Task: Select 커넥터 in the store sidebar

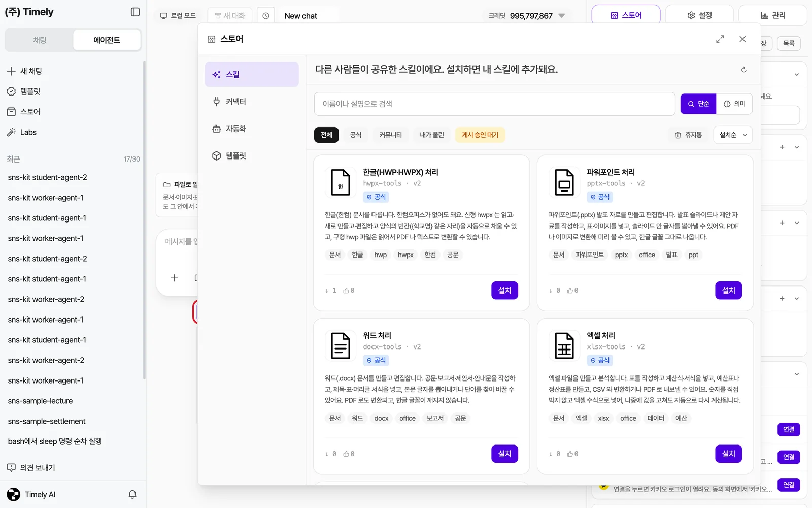Action: point(252,102)
